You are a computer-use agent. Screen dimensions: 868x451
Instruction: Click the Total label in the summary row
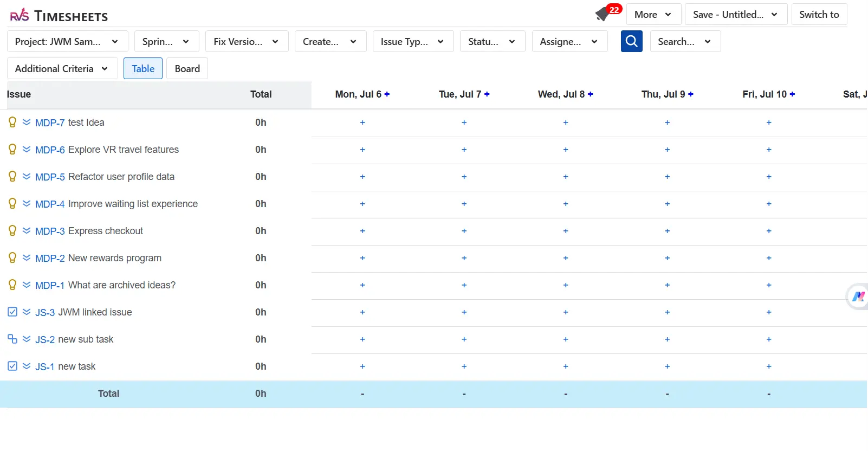(108, 394)
